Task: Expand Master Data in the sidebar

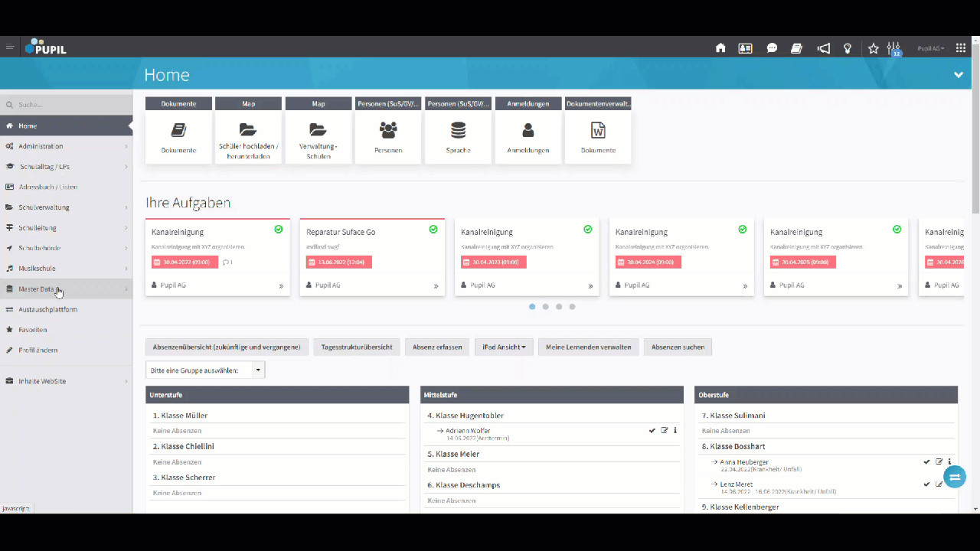Action: pyautogui.click(x=67, y=289)
